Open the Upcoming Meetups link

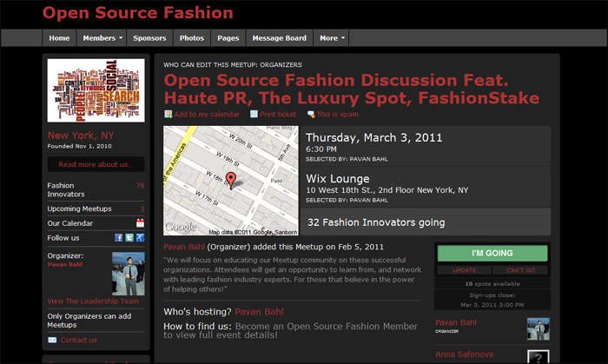click(x=80, y=208)
